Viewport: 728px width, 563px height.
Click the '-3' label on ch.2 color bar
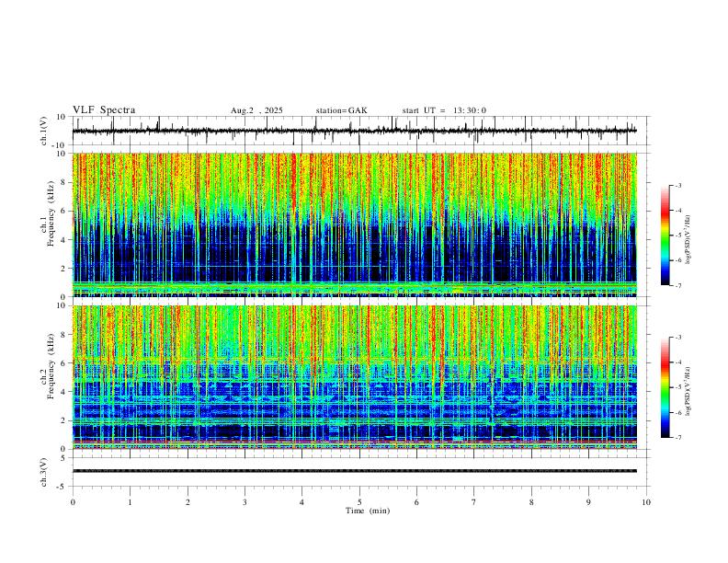pos(677,338)
